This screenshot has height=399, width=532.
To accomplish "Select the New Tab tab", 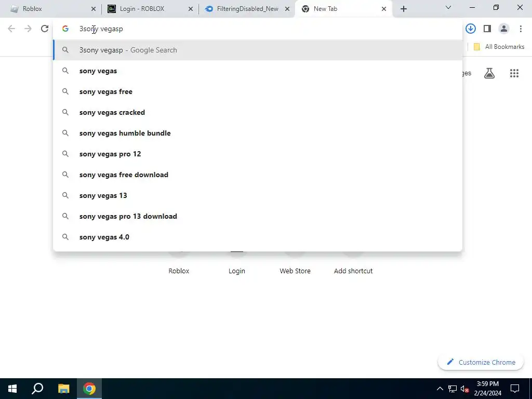I will point(343,9).
